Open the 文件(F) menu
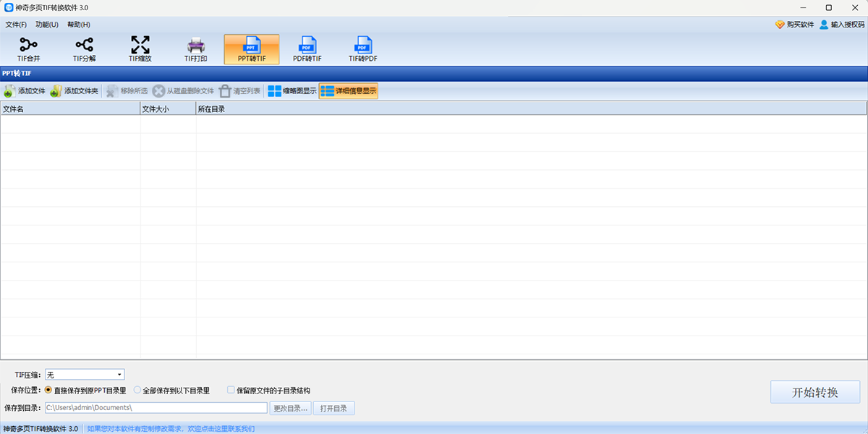The height and width of the screenshot is (434, 868). [16, 25]
